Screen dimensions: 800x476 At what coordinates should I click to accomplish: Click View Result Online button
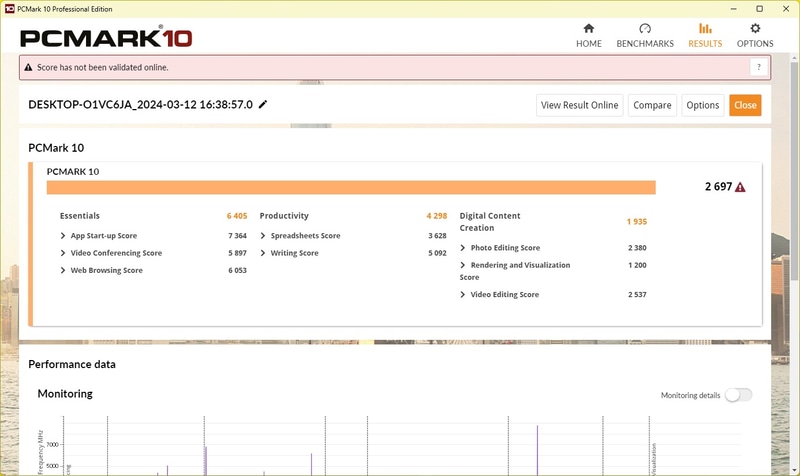pyautogui.click(x=580, y=105)
